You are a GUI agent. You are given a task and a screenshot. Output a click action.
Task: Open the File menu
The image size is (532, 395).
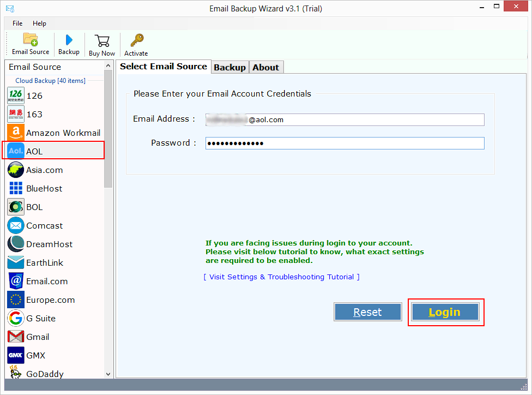pyautogui.click(x=17, y=23)
